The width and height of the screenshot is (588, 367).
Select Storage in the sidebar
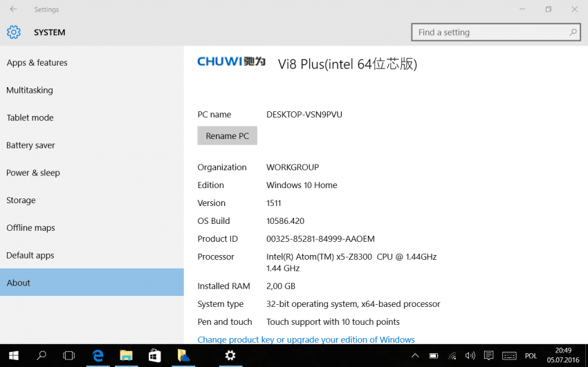92,200
